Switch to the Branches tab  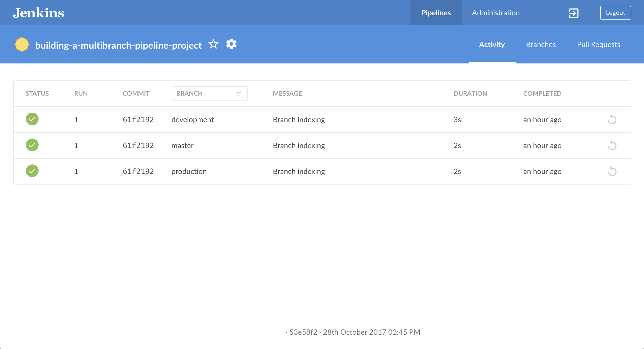point(541,44)
